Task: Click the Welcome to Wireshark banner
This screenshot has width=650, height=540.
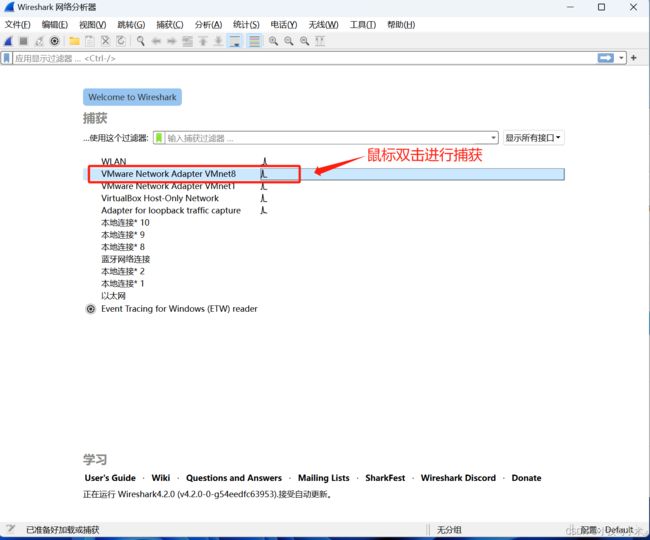Action: [x=132, y=97]
